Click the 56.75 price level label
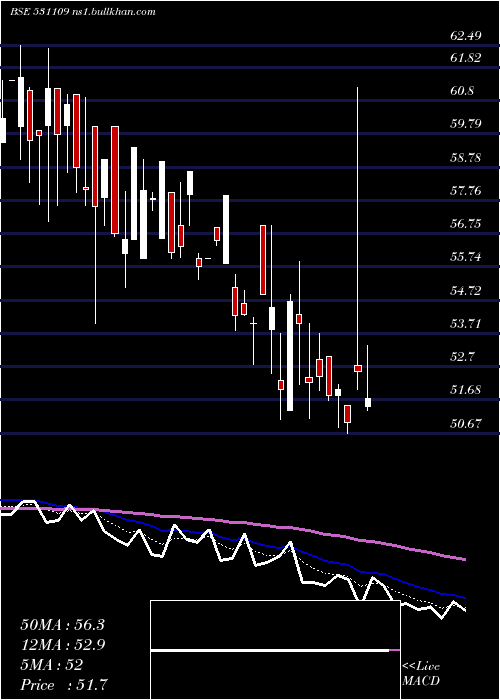 pos(466,224)
